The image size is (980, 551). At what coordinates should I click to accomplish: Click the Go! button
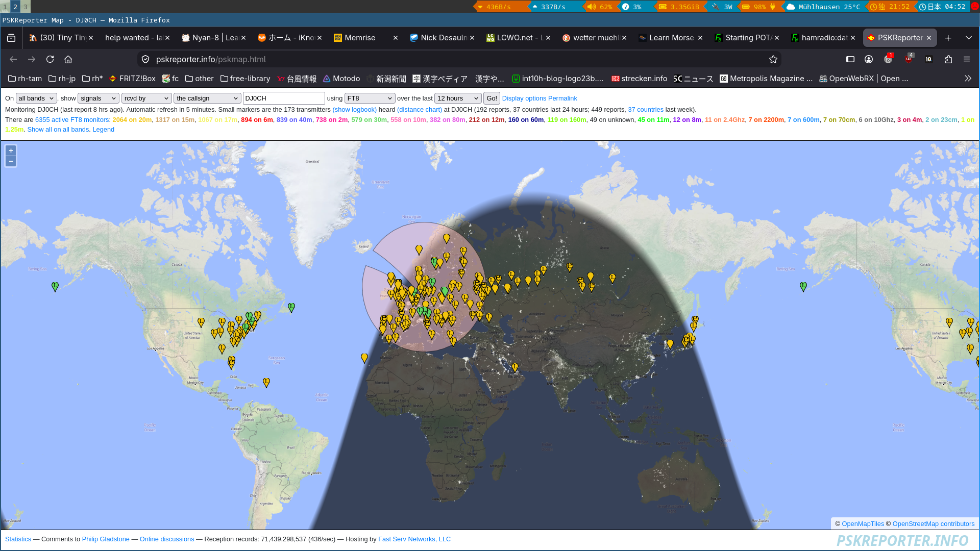tap(492, 98)
